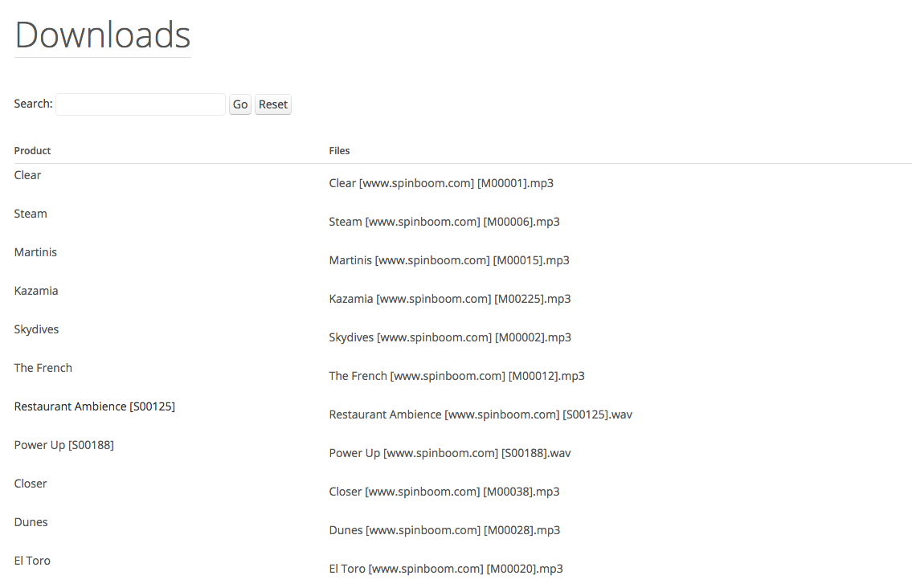The image size is (912, 588).
Task: Open the Restaurant Ambience [S00125] product
Action: [95, 406]
